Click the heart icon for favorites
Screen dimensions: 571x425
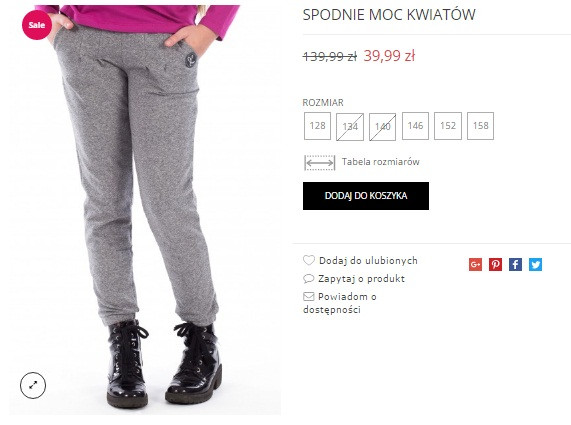[x=309, y=260]
